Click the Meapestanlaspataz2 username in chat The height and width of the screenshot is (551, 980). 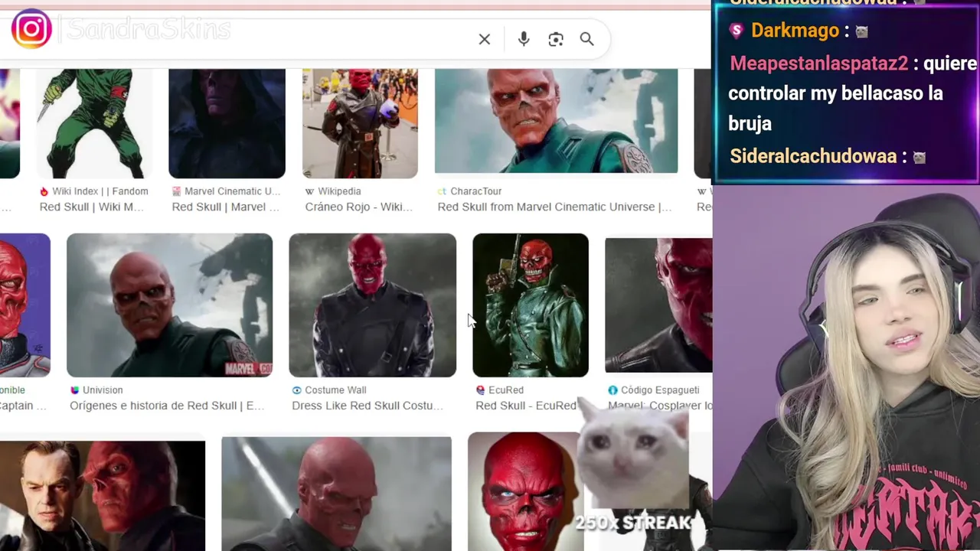819,64
